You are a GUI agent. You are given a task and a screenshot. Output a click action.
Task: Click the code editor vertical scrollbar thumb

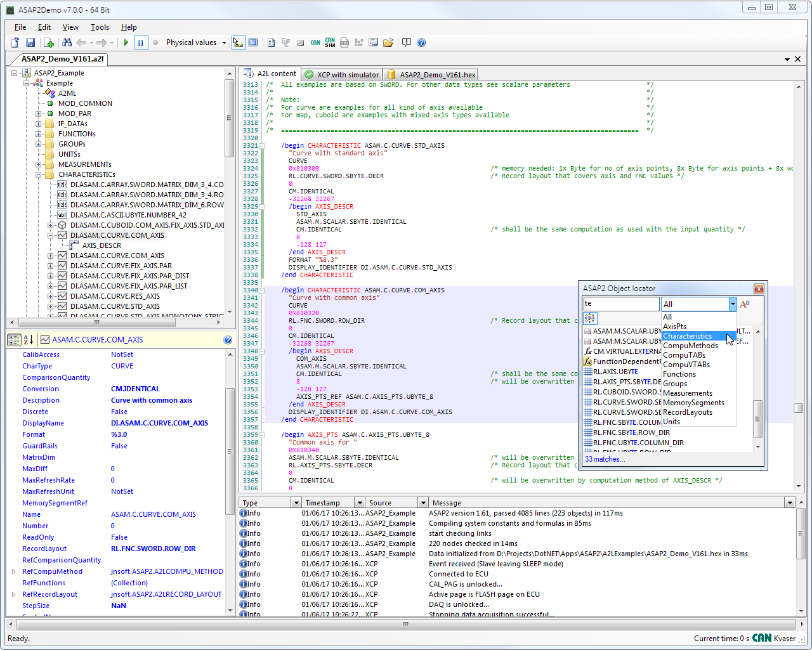pos(798,408)
